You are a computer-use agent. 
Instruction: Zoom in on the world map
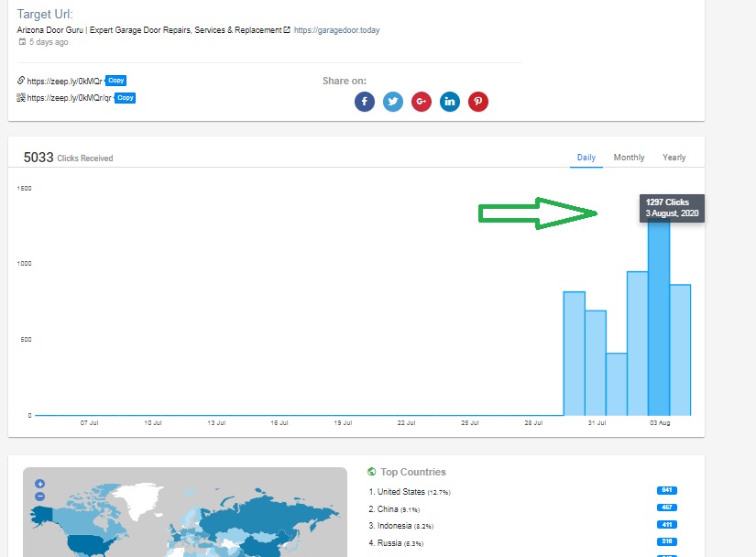(39, 484)
